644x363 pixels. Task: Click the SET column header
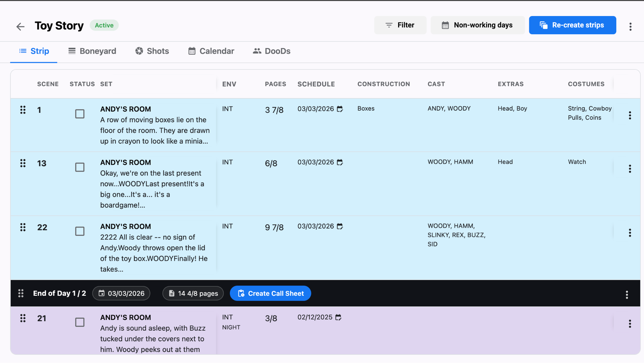[x=106, y=84]
